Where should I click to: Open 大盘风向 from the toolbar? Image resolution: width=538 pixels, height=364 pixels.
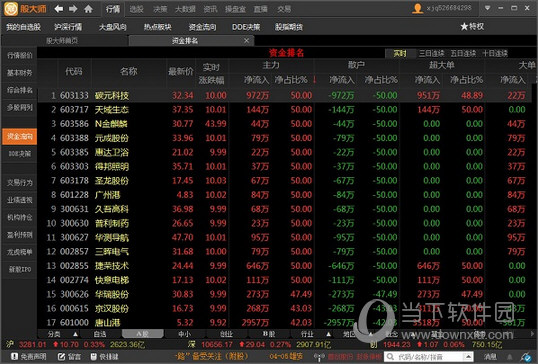click(x=113, y=27)
